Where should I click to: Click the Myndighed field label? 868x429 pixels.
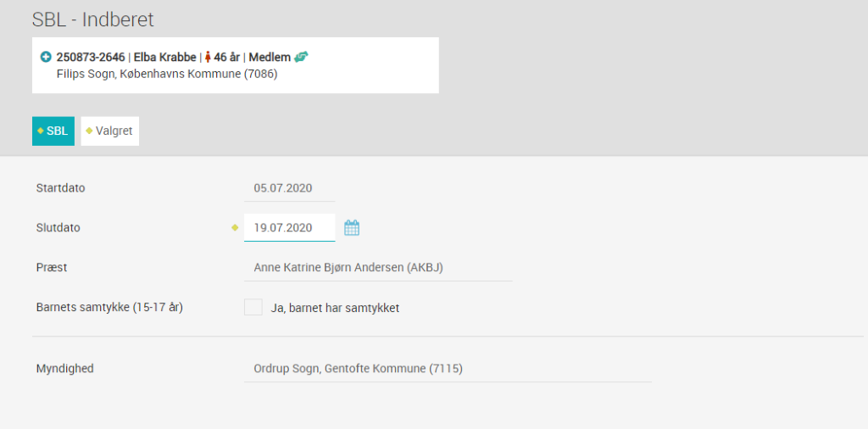(64, 369)
